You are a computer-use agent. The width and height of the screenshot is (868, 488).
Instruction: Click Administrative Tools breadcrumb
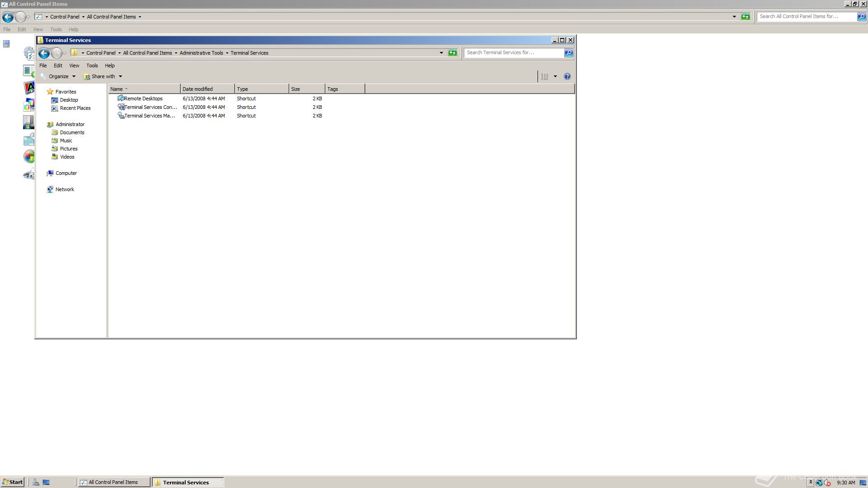click(201, 53)
